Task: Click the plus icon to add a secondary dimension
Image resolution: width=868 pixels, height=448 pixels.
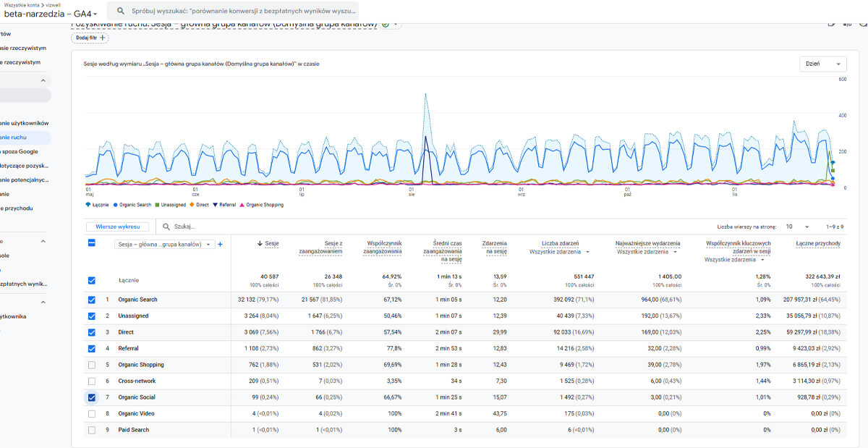Action: 221,244
